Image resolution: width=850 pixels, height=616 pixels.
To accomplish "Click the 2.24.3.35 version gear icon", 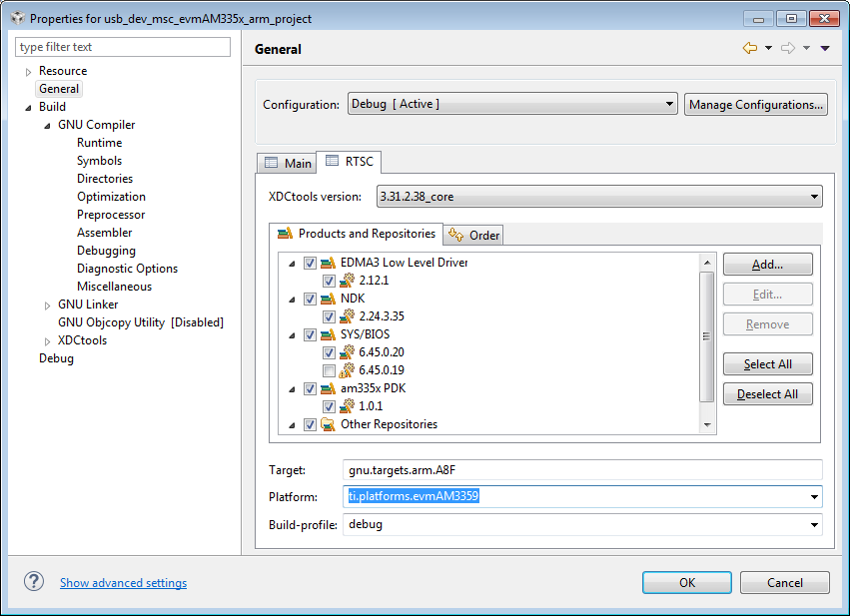I will [347, 315].
